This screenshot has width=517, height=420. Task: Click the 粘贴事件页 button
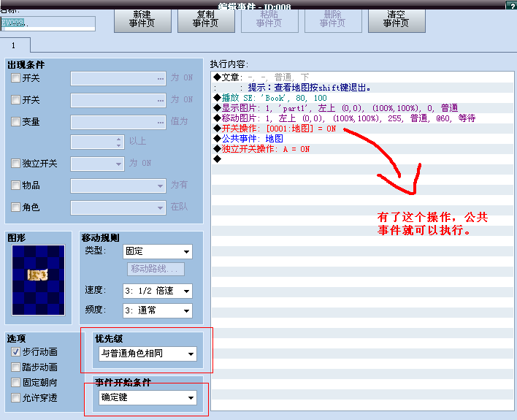(269, 20)
